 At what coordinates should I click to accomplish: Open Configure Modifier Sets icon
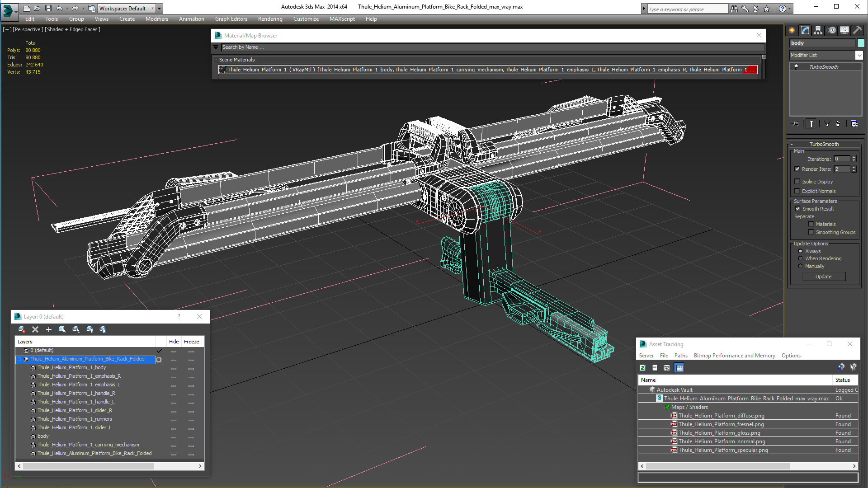(854, 123)
